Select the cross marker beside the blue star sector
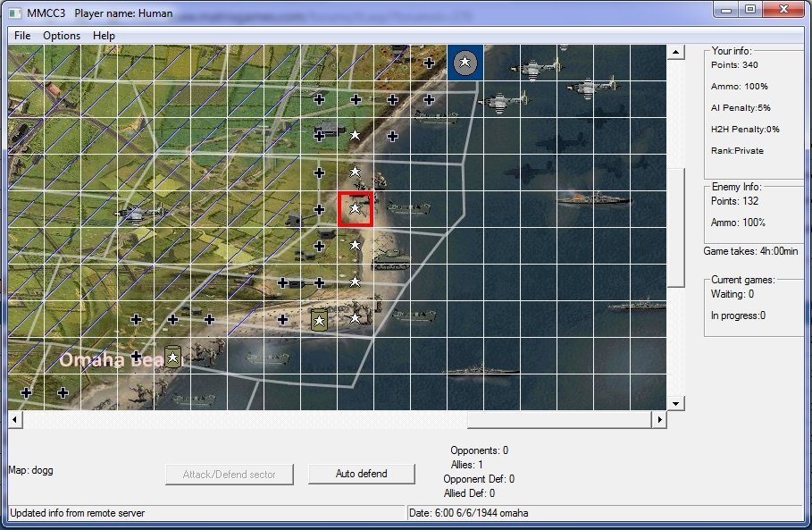The image size is (812, 530). 429,63
